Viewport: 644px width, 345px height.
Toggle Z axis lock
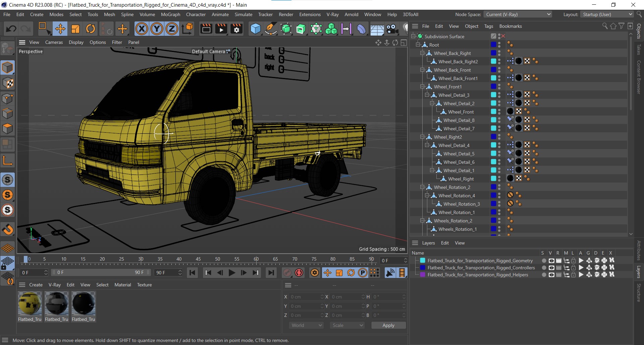coord(172,29)
